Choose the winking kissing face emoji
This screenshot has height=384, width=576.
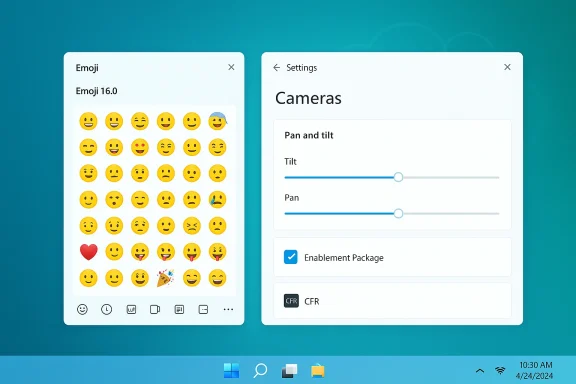pyautogui.click(x=114, y=200)
